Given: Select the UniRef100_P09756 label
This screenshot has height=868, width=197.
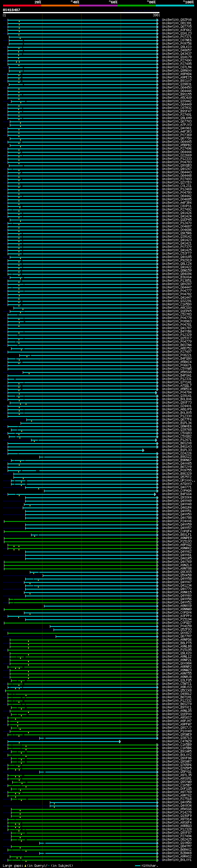Looking at the screenshot, I should [176, 43].
